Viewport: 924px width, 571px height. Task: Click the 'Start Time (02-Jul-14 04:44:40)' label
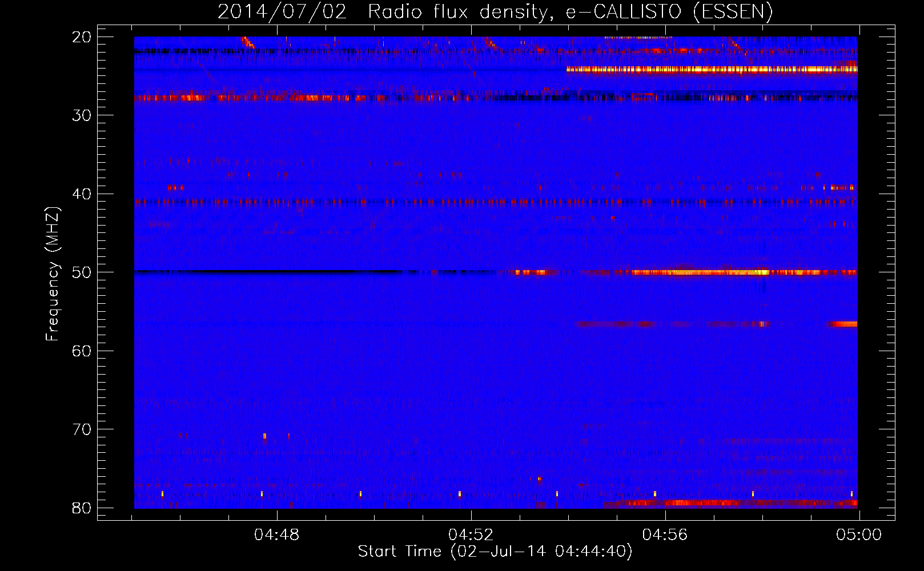[x=495, y=552]
